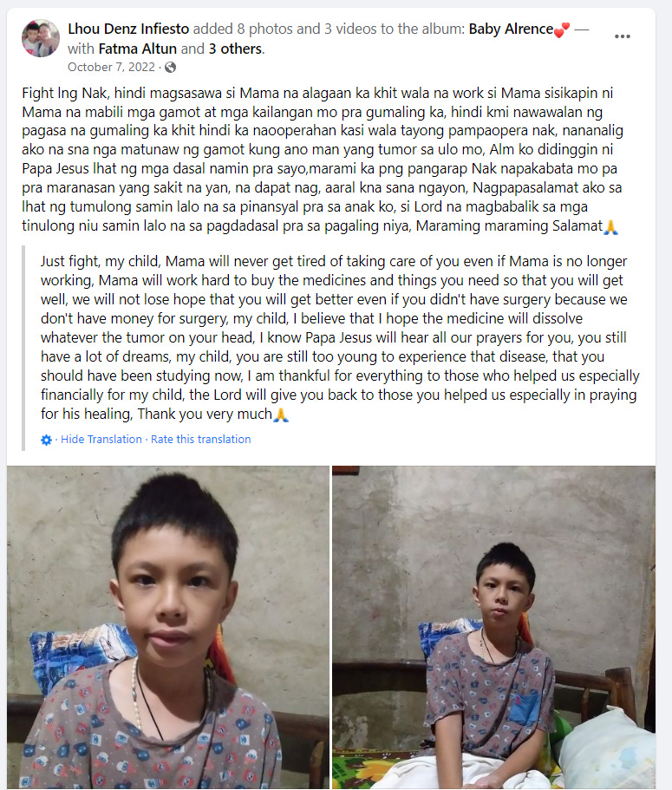
Task: Click the original Tagalog post text
Action: 323,160
